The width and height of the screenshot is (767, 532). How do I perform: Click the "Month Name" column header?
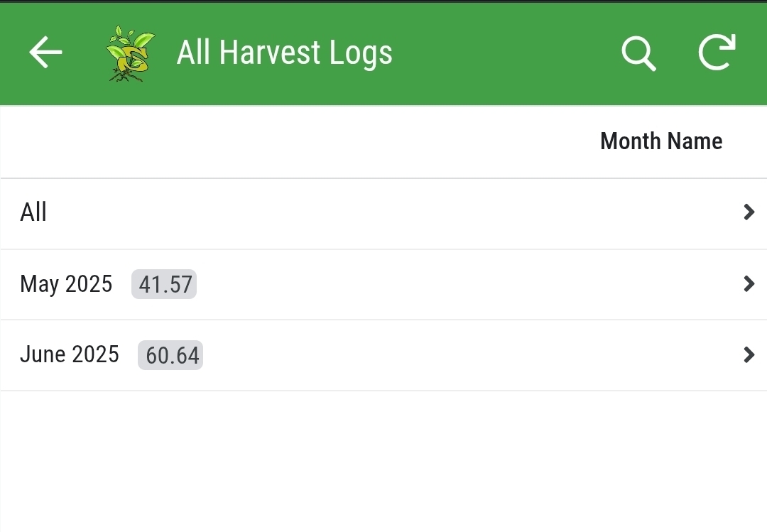660,141
